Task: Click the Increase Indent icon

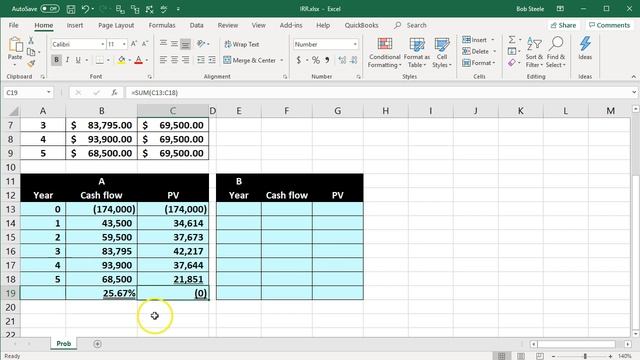Action: click(212, 60)
